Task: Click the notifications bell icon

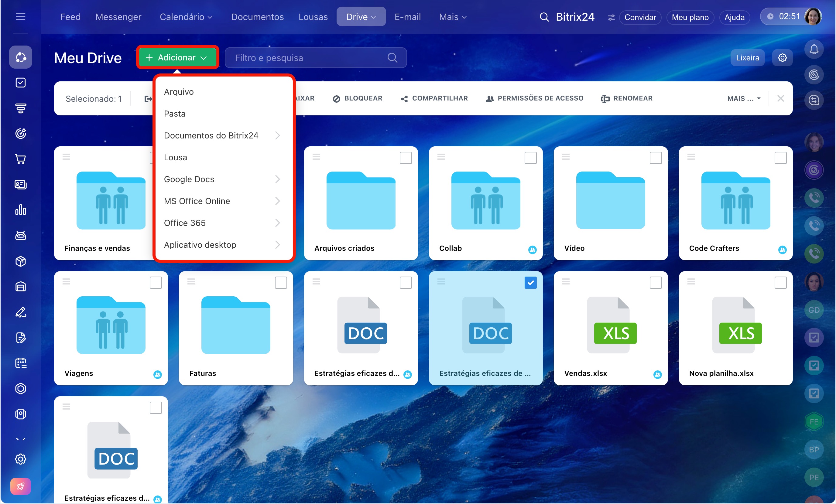Action: [814, 49]
